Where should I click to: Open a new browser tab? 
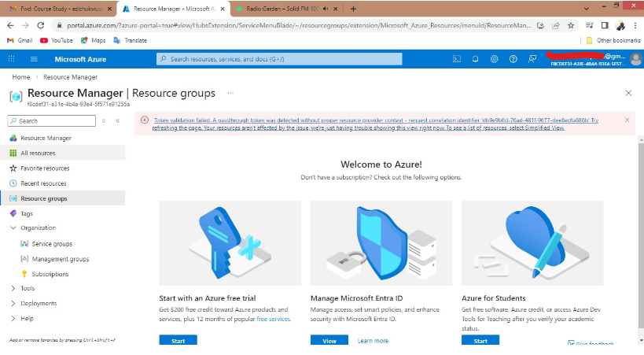[353, 9]
